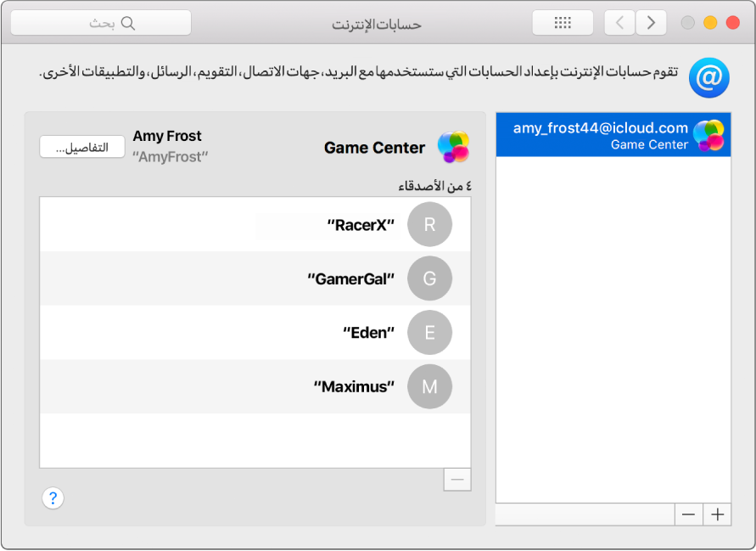Click the Game Center logo in details pane

click(453, 147)
